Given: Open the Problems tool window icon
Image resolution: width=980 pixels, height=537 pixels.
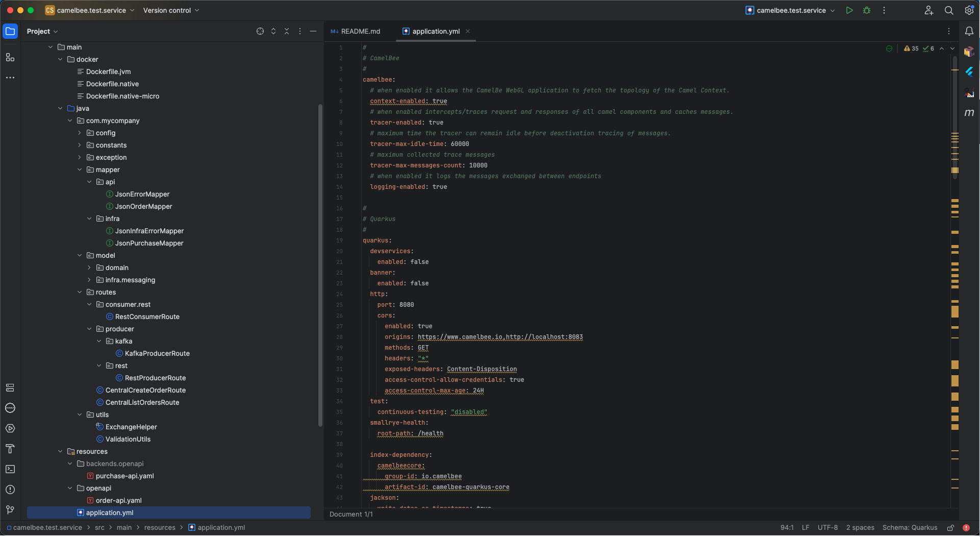Looking at the screenshot, I should point(10,490).
